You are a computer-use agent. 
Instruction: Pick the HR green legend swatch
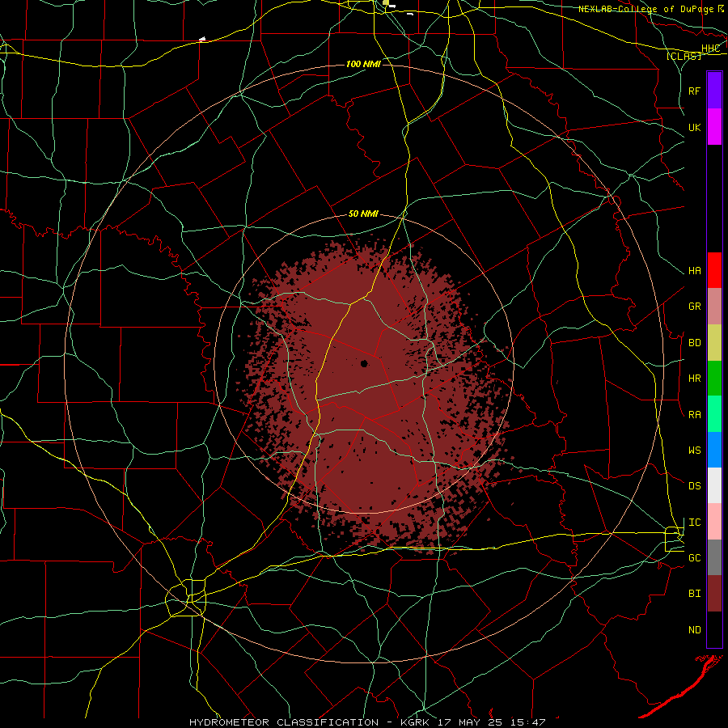[714, 379]
